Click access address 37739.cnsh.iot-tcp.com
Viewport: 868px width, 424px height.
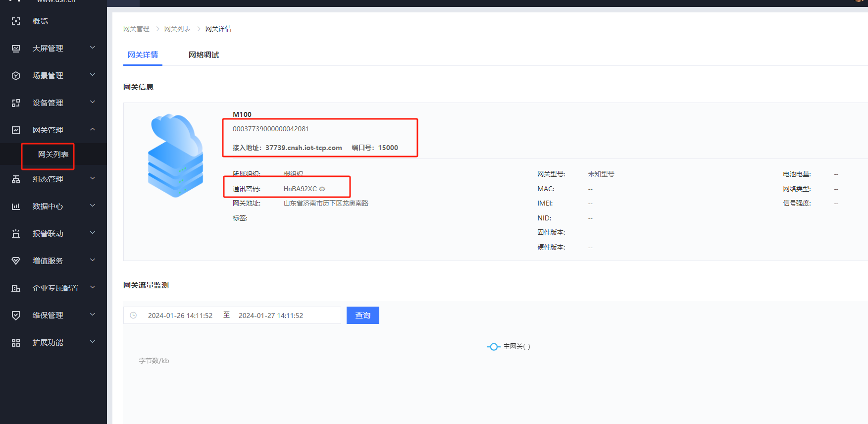[x=304, y=148]
